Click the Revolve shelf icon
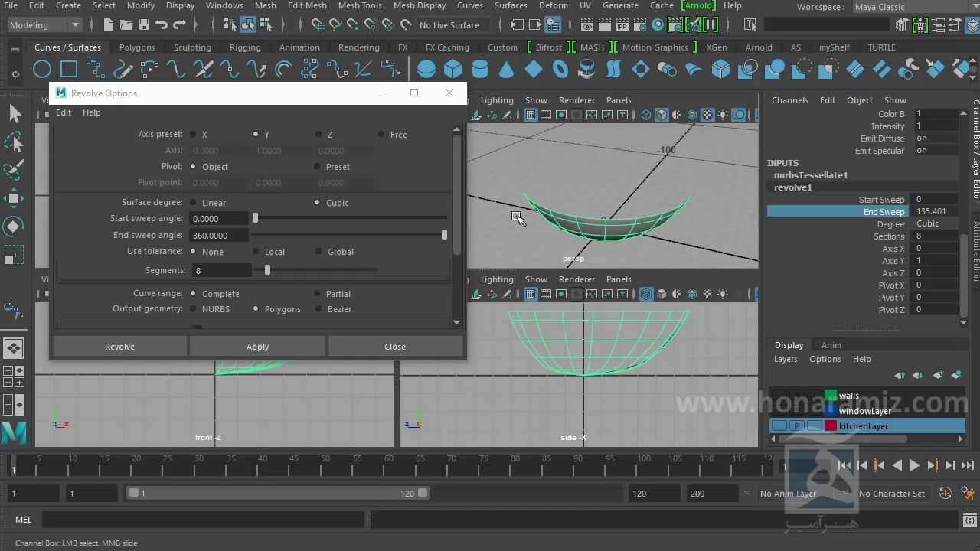980x551 pixels. click(x=587, y=70)
